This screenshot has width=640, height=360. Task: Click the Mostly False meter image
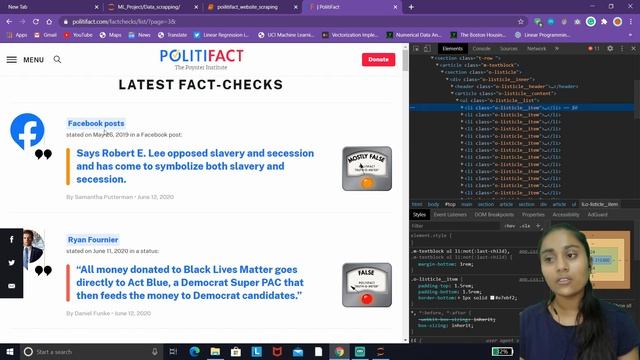tap(367, 169)
